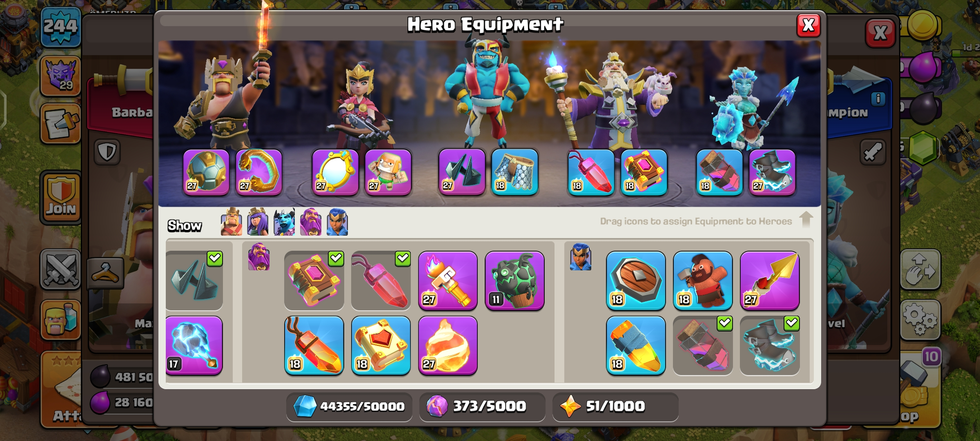The width and height of the screenshot is (980, 441).
Task: Select the Heroic Torch level 27 equipment
Action: (448, 281)
